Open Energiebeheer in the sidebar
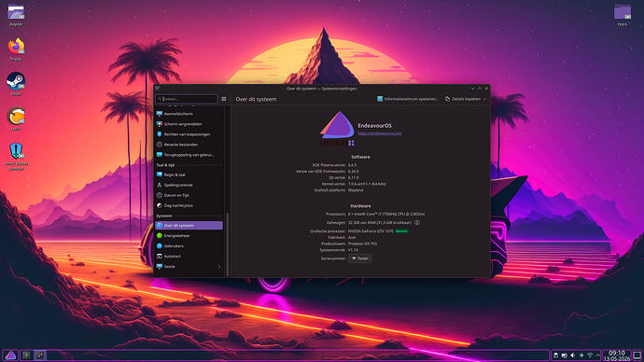 click(x=189, y=236)
